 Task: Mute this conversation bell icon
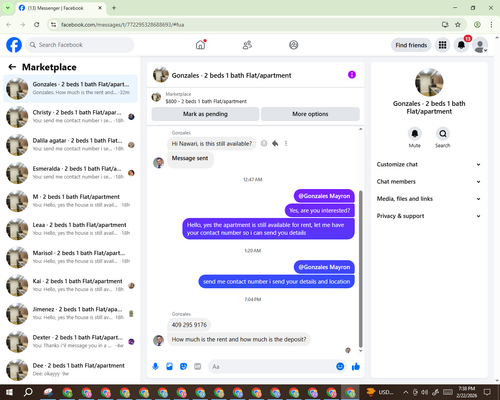pos(415,134)
